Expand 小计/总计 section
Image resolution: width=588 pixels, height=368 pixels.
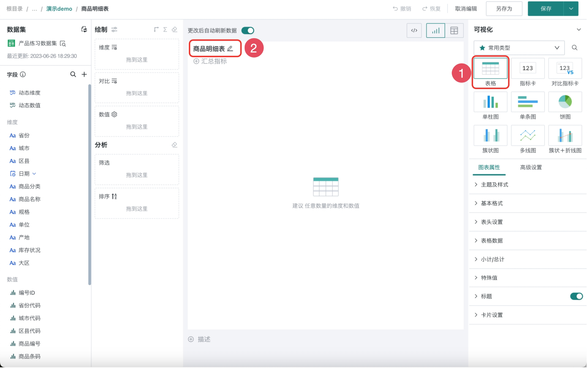click(528, 259)
